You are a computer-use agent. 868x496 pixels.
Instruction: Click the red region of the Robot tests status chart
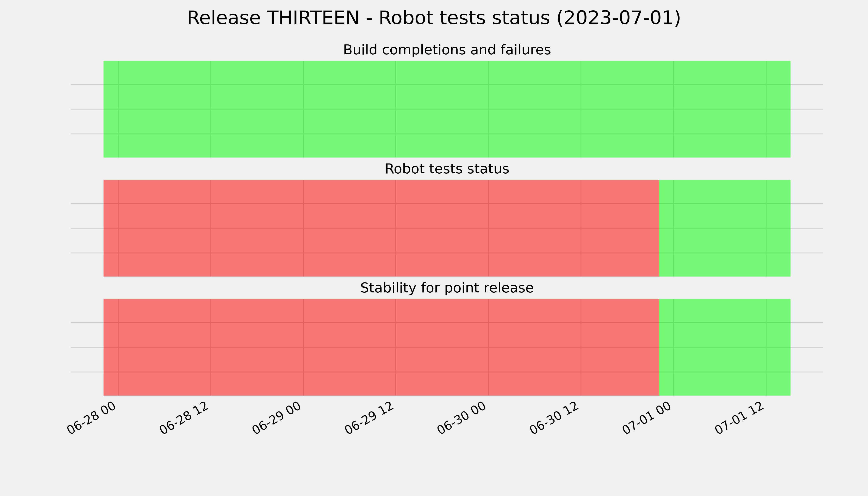[x=381, y=228]
